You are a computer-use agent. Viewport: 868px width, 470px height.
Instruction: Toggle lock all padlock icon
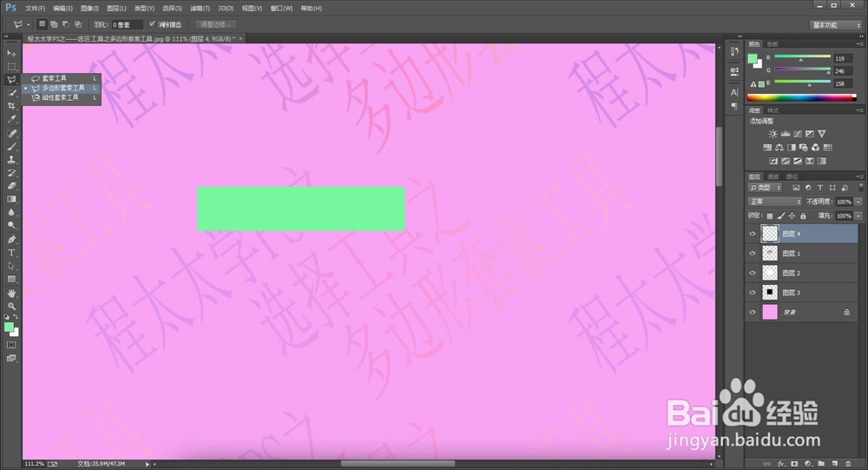[x=803, y=215]
